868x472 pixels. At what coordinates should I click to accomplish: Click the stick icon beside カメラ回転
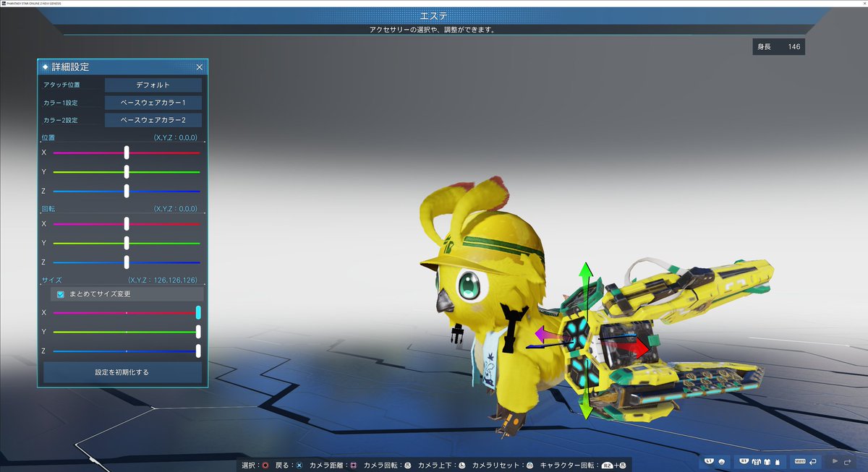click(408, 465)
